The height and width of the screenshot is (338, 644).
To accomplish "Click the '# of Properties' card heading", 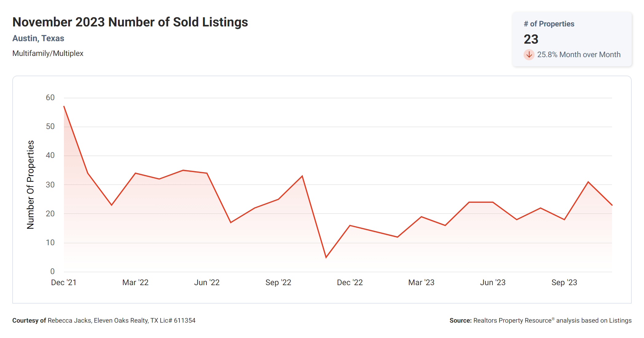I will point(549,24).
